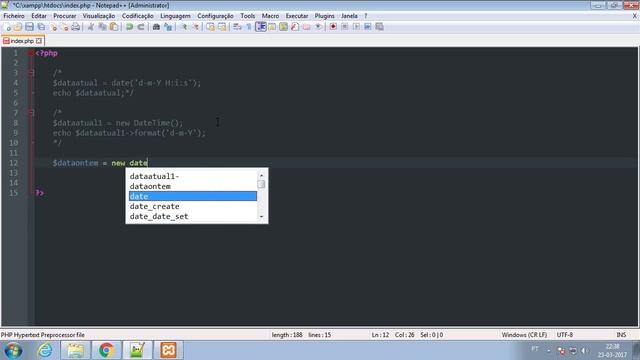Click the Close All toolbar icon
The image size is (640, 360).
64,27
